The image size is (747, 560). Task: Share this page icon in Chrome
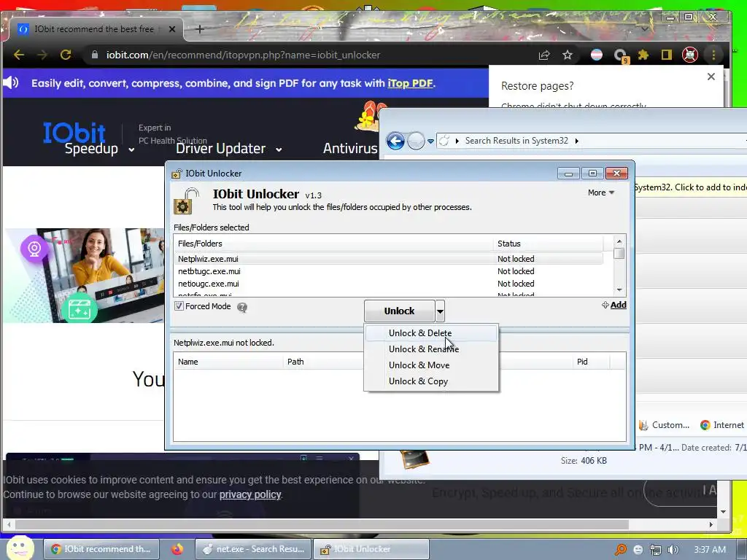544,55
